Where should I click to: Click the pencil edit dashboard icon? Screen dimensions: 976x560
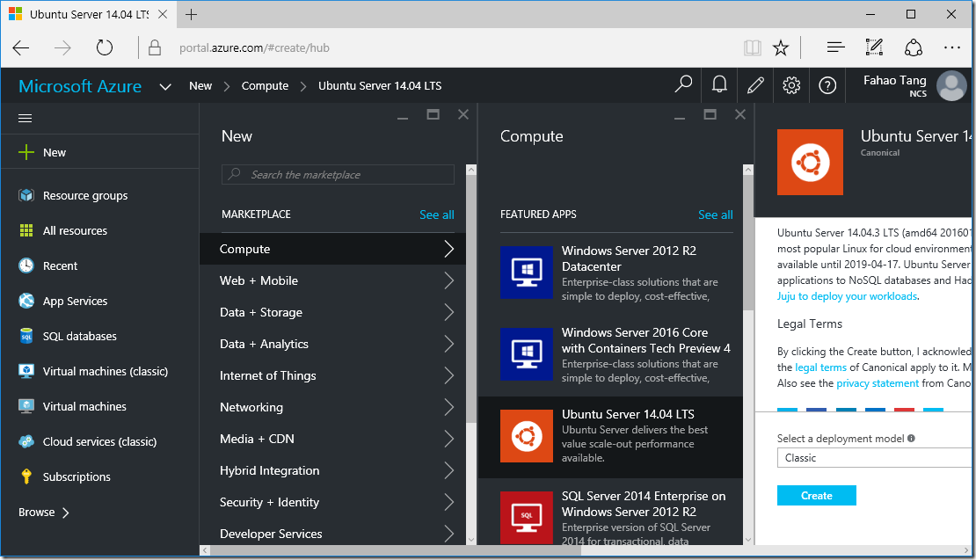tap(755, 85)
